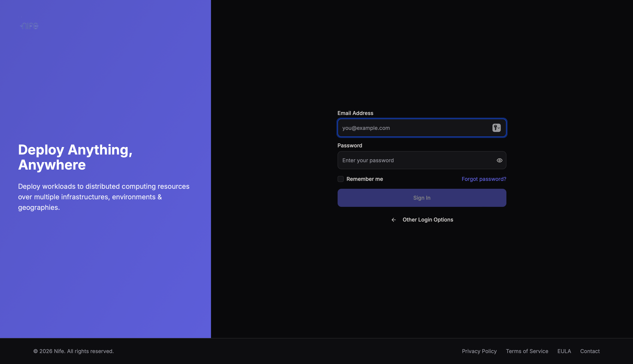Click the deploy workloads description paragraph
Screen dimensions: 633x364
pos(104,197)
